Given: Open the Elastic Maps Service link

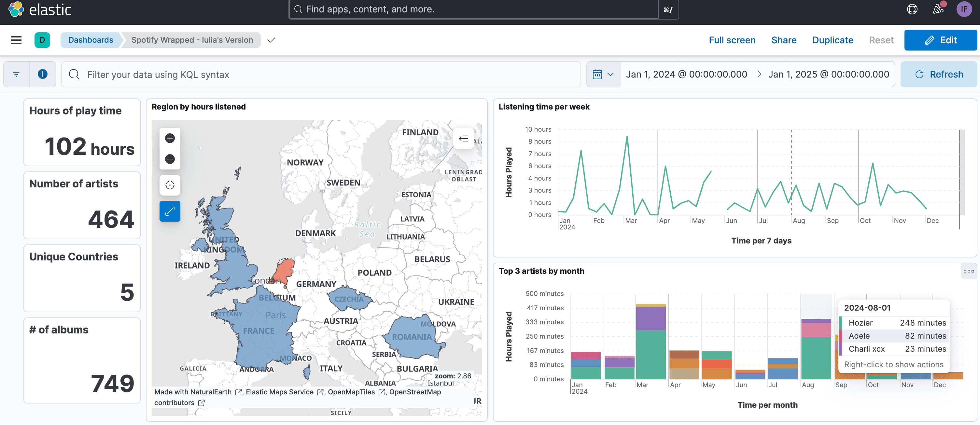Looking at the screenshot, I should click(x=280, y=392).
